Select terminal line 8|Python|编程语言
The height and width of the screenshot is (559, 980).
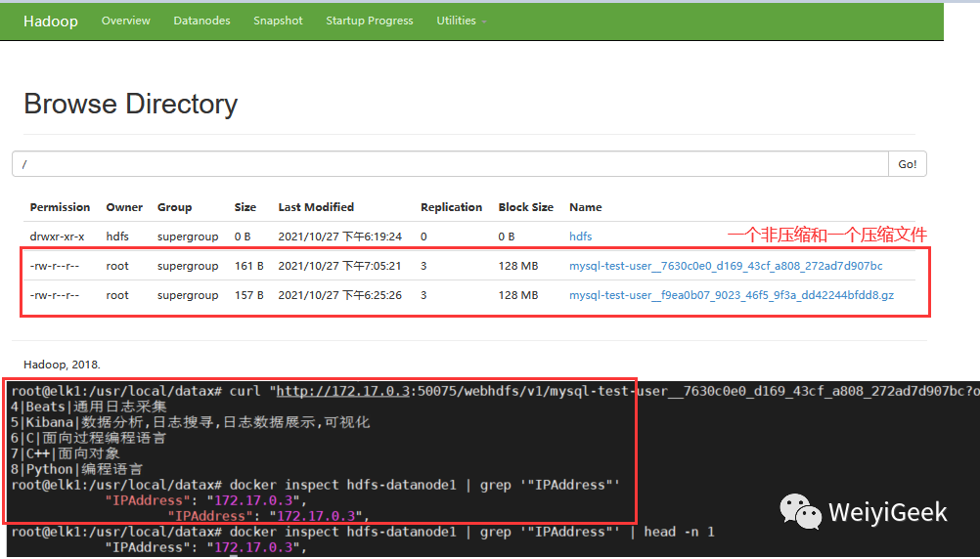pos(77,469)
